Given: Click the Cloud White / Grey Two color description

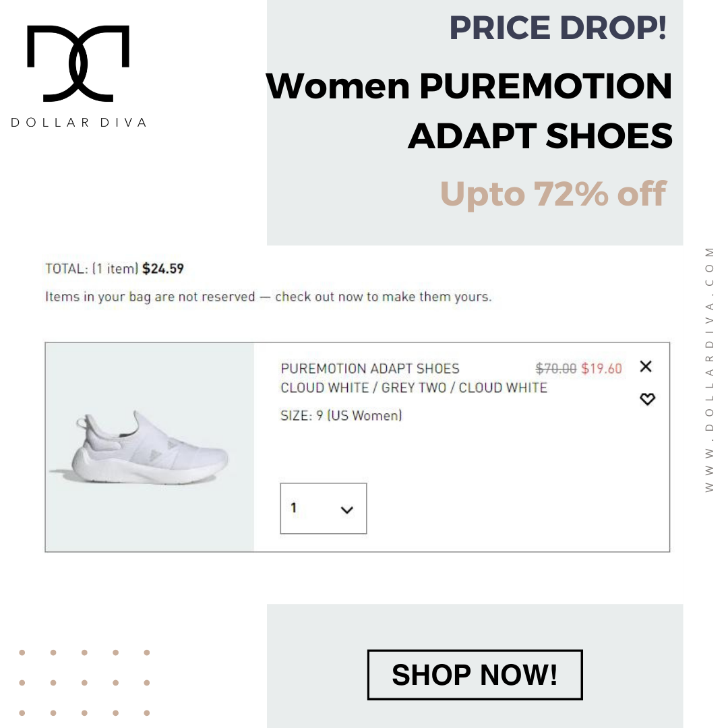Looking at the screenshot, I should pos(414,388).
